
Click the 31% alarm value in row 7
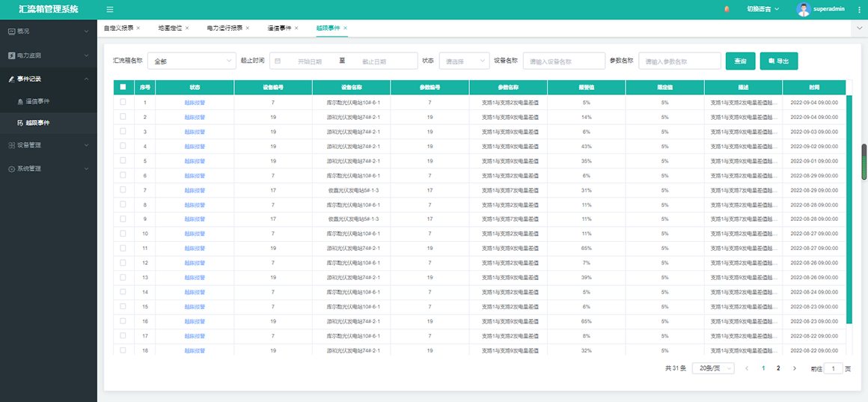587,190
